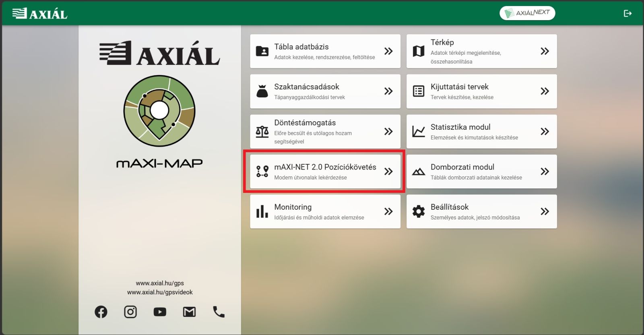Open the Döntéstámogatás menu title
Viewport: 644px width, 335px height.
click(x=305, y=123)
